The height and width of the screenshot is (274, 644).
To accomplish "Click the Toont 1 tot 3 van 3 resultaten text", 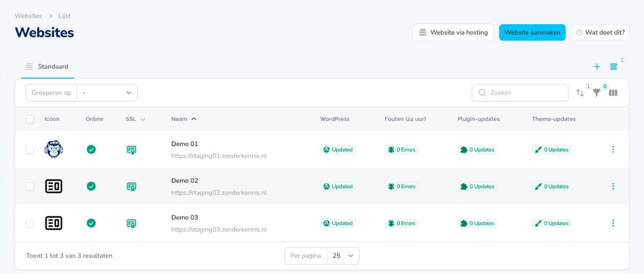I will point(69,255).
